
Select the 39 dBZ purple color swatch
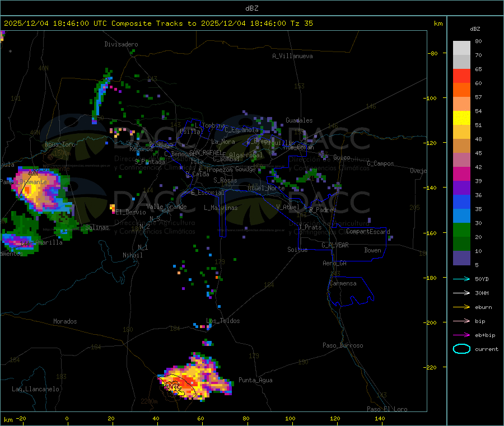(461, 188)
